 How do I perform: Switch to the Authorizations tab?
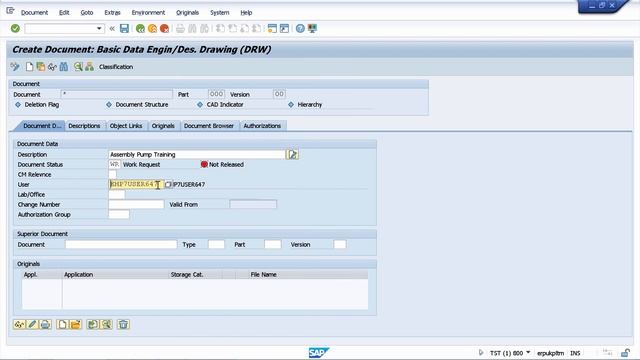point(262,126)
